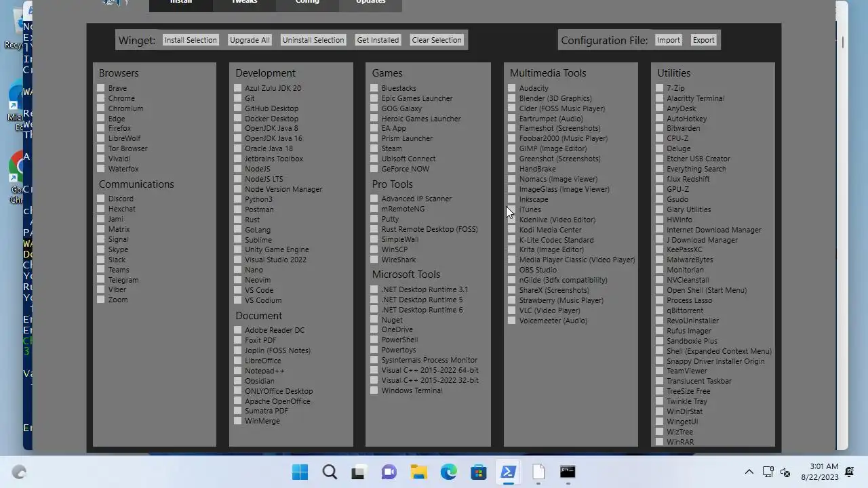
Task: Click the 'Audacity' label
Action: click(534, 88)
